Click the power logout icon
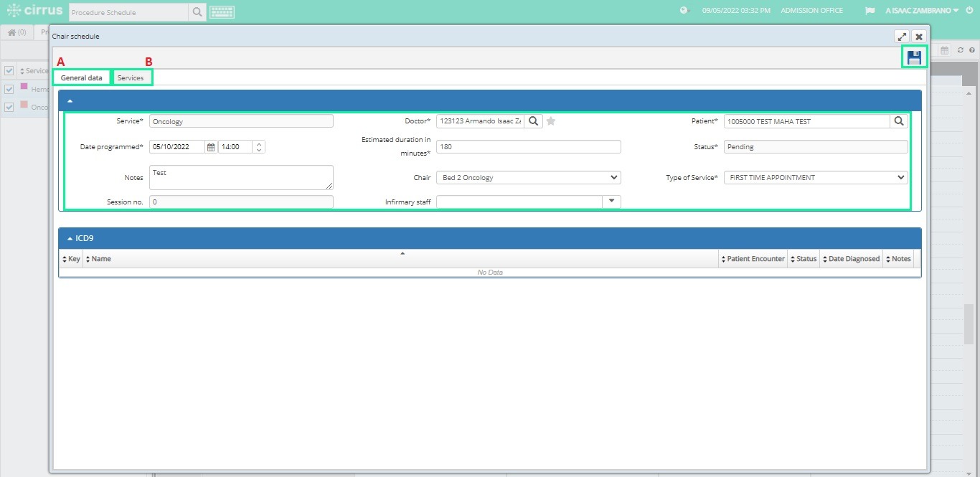 969,11
